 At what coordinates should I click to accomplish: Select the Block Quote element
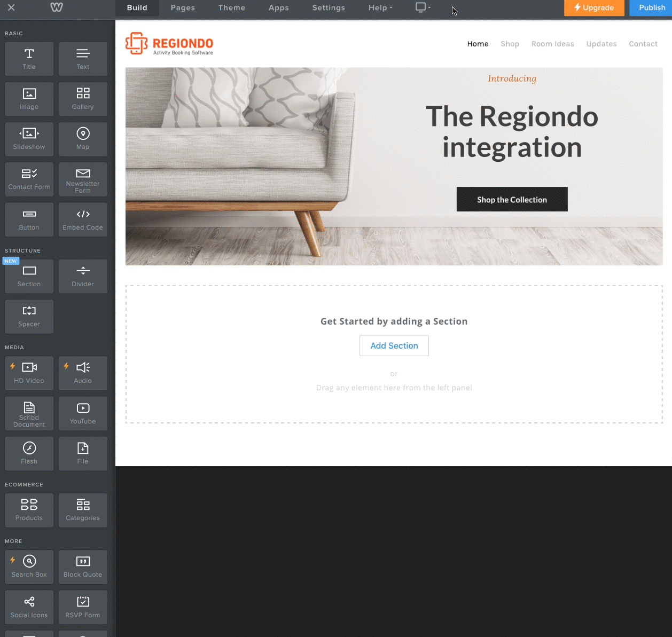tap(83, 567)
